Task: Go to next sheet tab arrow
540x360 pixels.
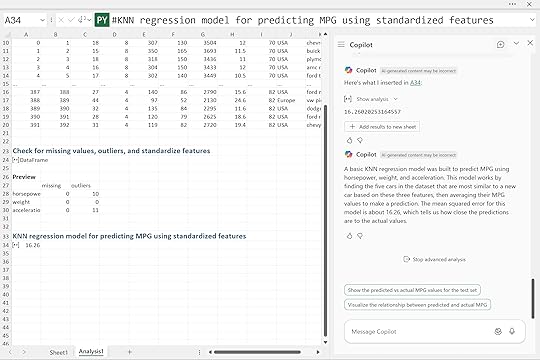Action: coord(24,352)
